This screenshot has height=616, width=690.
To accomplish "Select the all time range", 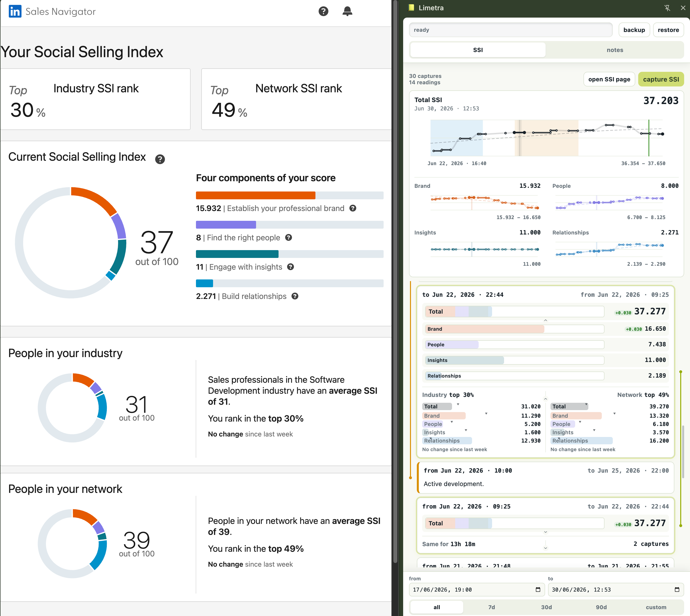I will pos(437,607).
